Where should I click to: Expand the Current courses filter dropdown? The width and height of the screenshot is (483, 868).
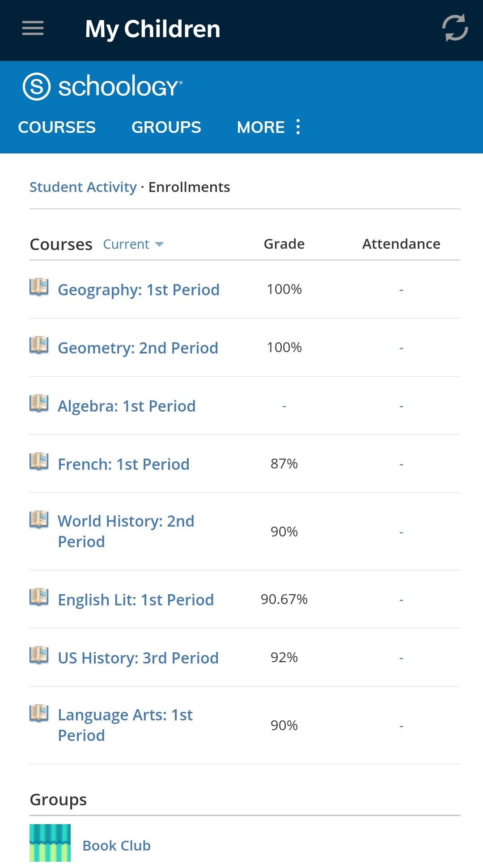(133, 244)
